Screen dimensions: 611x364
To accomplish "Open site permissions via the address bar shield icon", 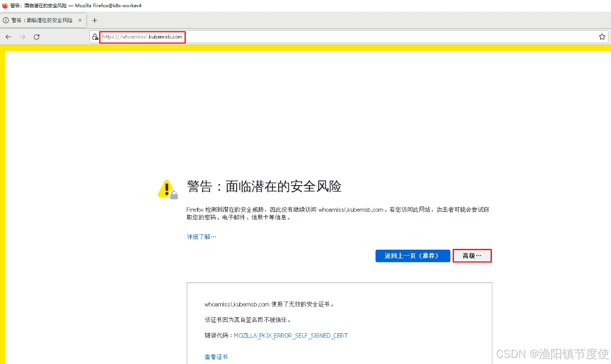I will (95, 36).
